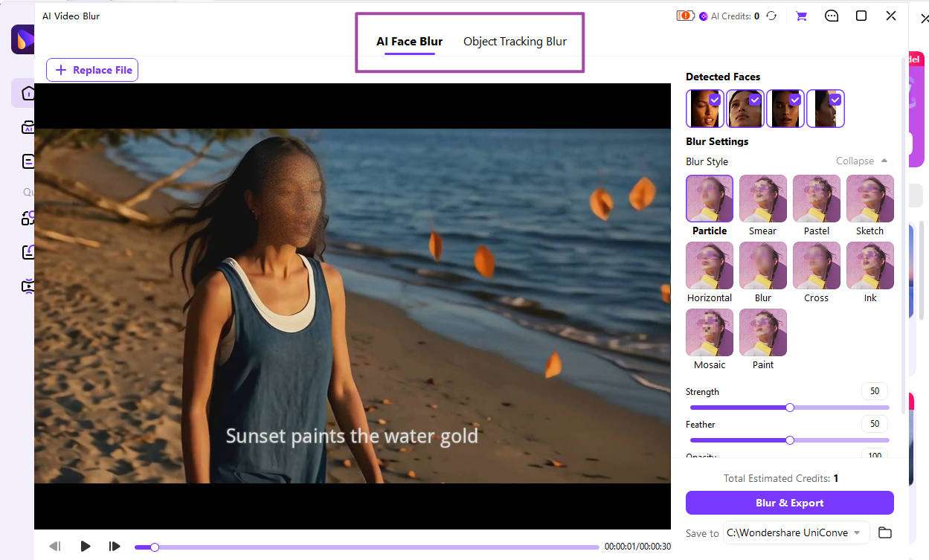Click the Strength value field showing 50
The width and height of the screenshot is (929, 560).
(x=875, y=391)
